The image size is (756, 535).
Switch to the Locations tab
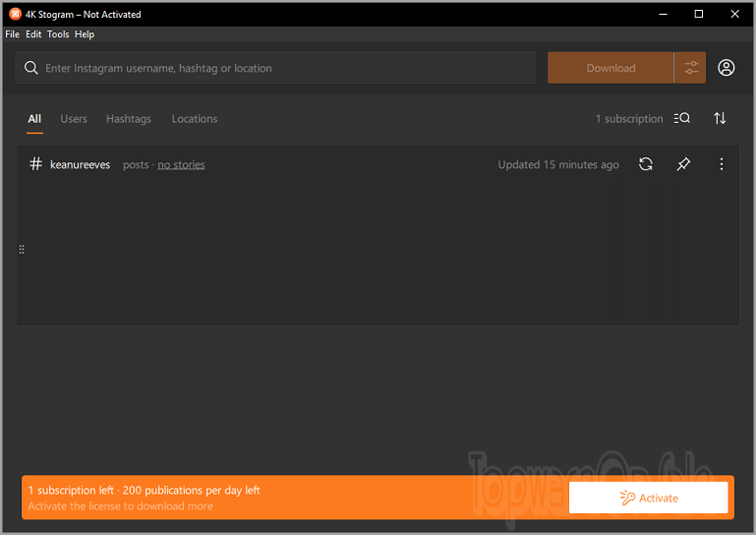[x=195, y=119]
